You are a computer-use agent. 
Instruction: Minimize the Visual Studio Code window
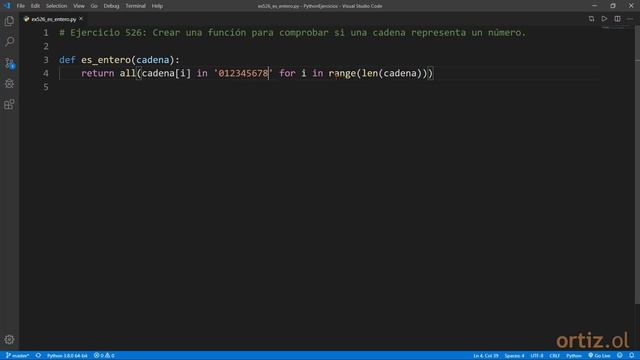point(594,6)
